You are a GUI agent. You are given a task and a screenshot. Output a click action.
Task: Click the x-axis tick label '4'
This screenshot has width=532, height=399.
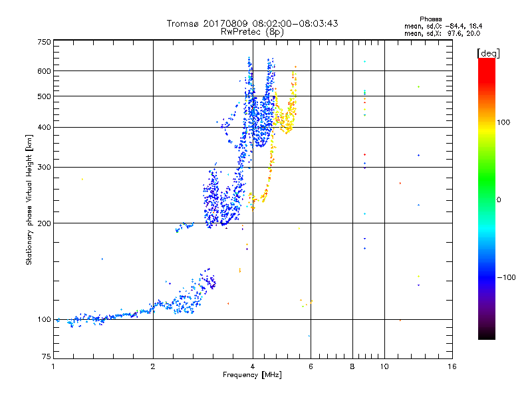[253, 366]
